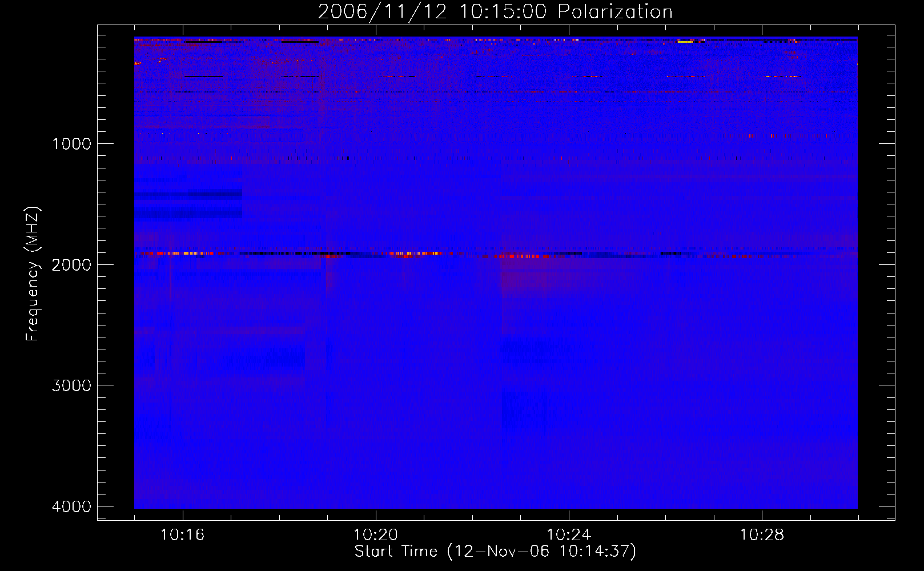Click the 10:28 time tick label
This screenshot has height=571, width=924.
pos(762,535)
